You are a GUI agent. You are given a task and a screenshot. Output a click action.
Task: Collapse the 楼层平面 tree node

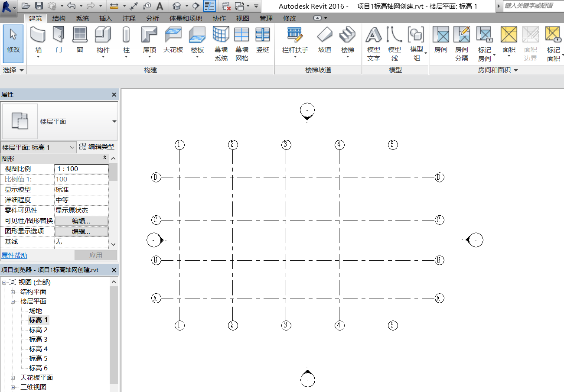pos(13,301)
